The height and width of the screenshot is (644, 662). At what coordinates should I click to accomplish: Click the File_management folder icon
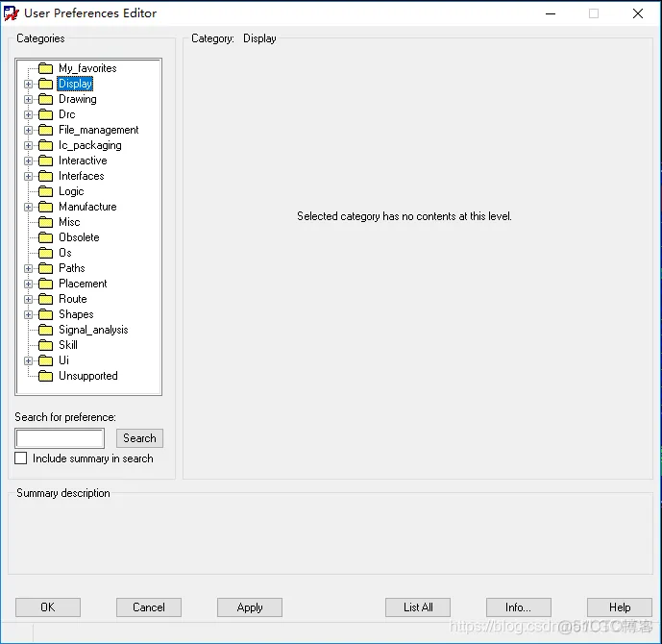pyautogui.click(x=45, y=130)
